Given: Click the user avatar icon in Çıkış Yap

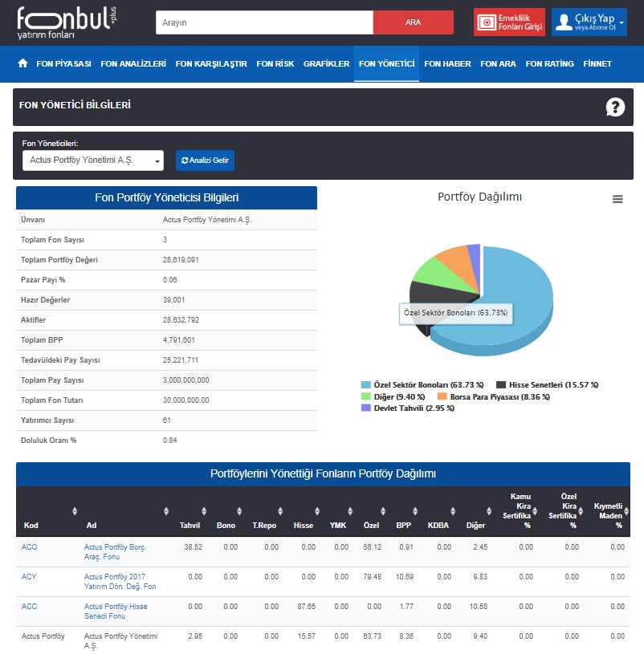Looking at the screenshot, I should [x=564, y=22].
